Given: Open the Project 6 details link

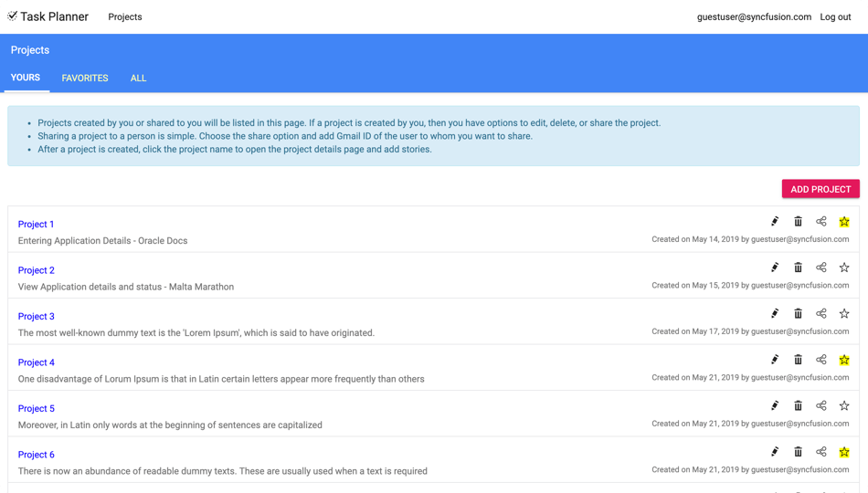Looking at the screenshot, I should (x=36, y=455).
